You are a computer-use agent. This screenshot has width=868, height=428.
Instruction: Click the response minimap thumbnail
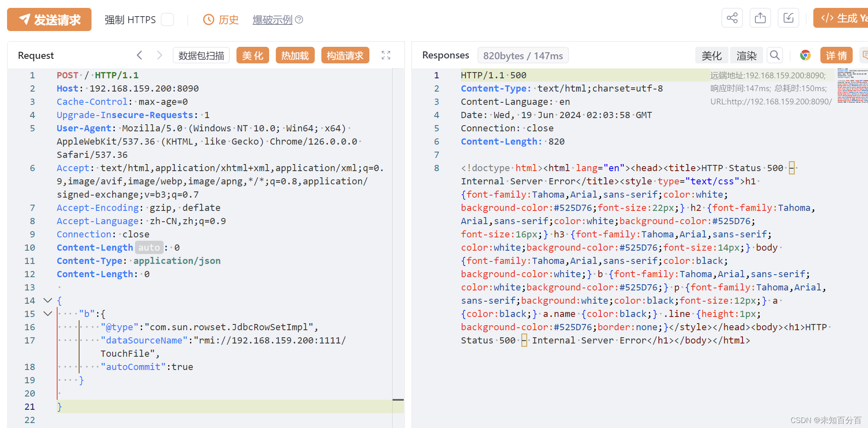point(852,86)
